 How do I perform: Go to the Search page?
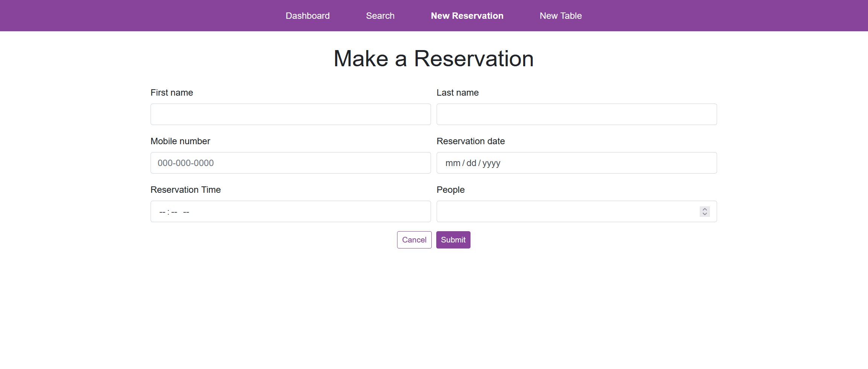[x=380, y=16]
